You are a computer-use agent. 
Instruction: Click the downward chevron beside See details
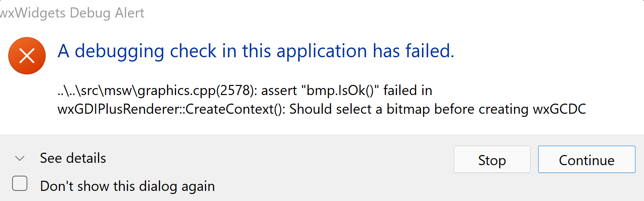pyautogui.click(x=20, y=159)
